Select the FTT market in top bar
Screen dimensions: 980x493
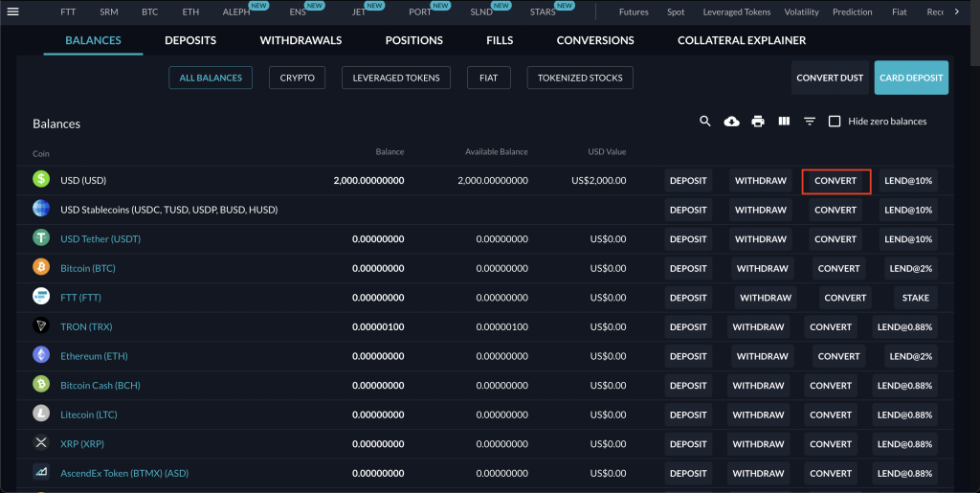pos(68,11)
